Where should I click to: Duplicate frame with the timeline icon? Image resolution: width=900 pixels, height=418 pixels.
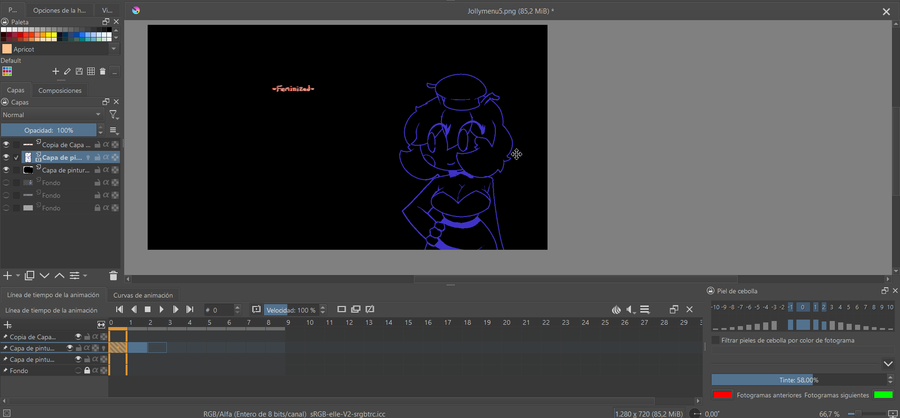(356, 309)
